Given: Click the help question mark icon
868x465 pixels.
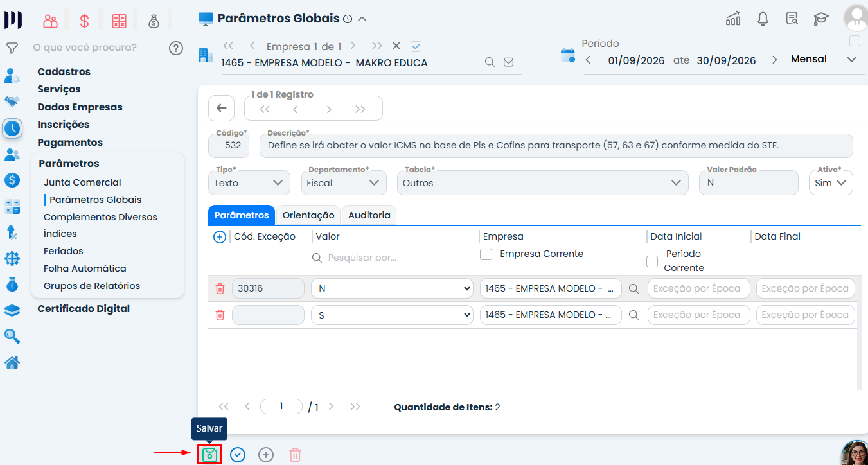Looking at the screenshot, I should click(x=176, y=48).
